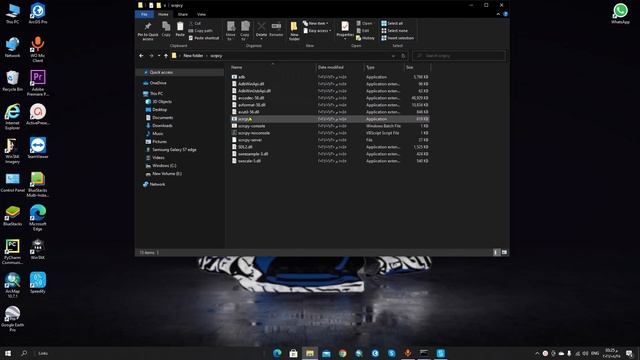Image resolution: width=640 pixels, height=360 pixels.
Task: Open the recent locations dropdown arrow
Action: tap(159, 56)
